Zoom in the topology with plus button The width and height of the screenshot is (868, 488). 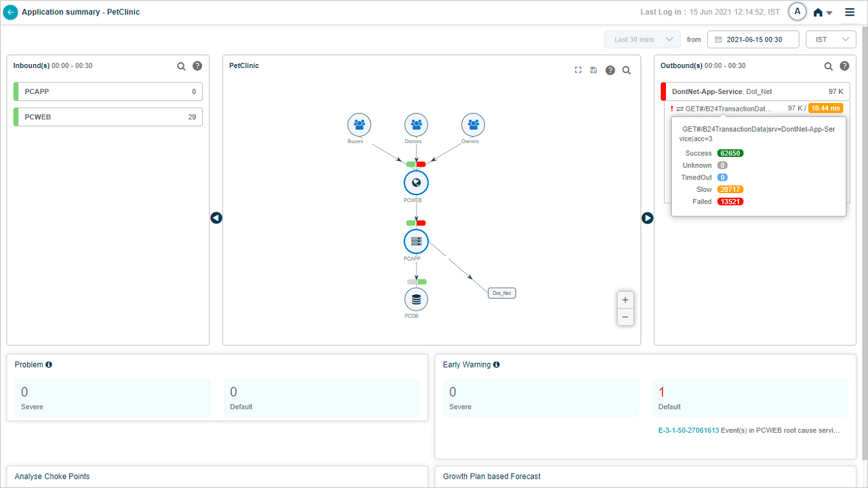pos(624,300)
